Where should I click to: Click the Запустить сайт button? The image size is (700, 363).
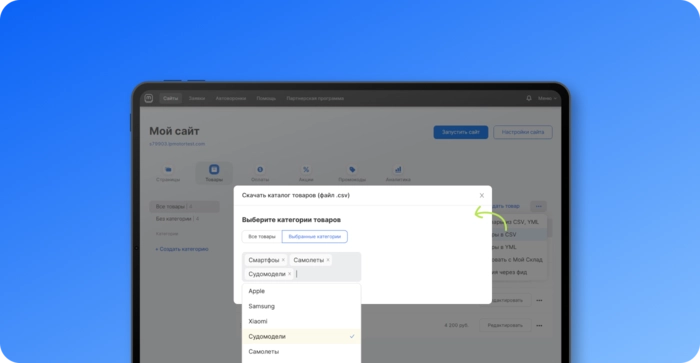[461, 132]
